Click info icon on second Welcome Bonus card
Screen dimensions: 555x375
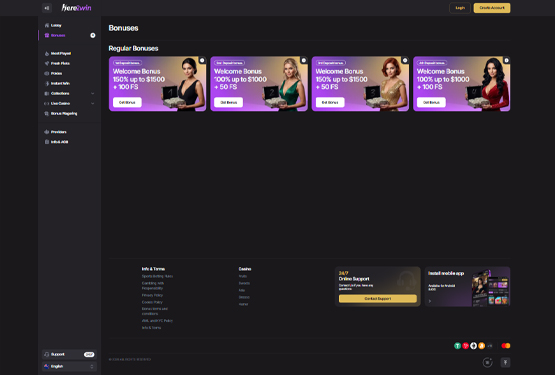[304, 60]
